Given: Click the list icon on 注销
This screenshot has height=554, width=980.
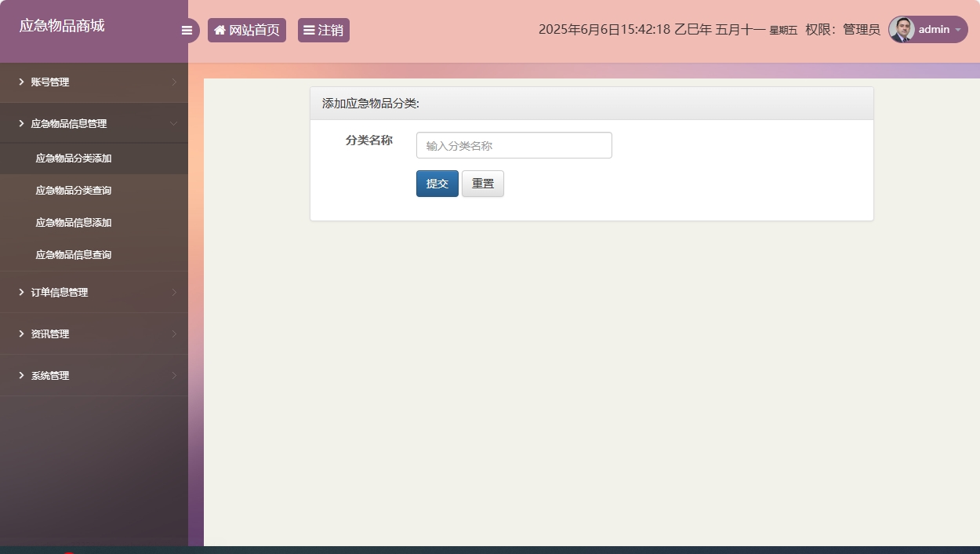Looking at the screenshot, I should pos(309,30).
